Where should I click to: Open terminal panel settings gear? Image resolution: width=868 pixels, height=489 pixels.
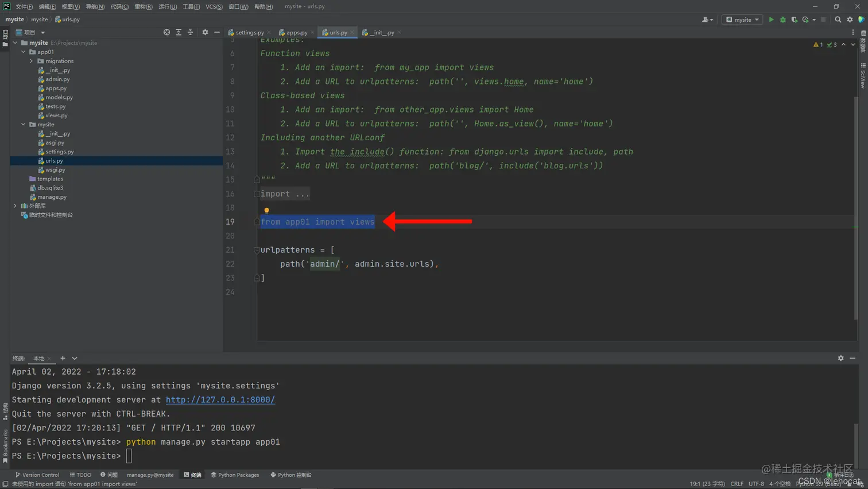pyautogui.click(x=840, y=358)
